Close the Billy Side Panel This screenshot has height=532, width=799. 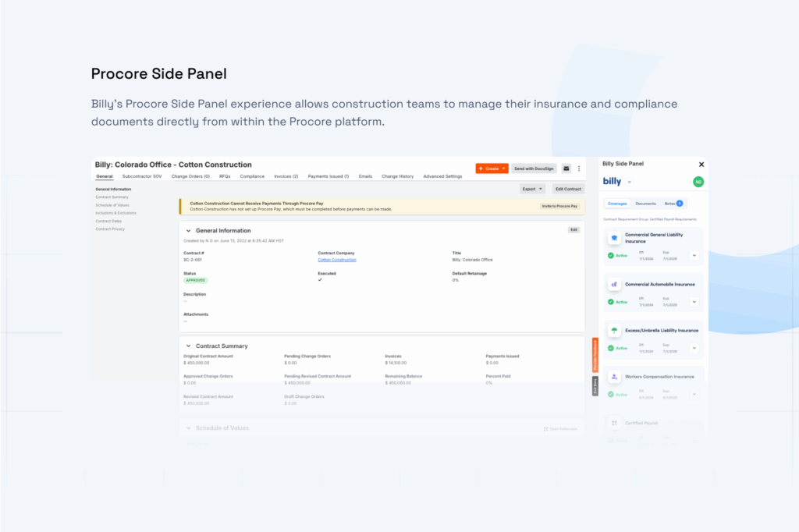pos(701,165)
